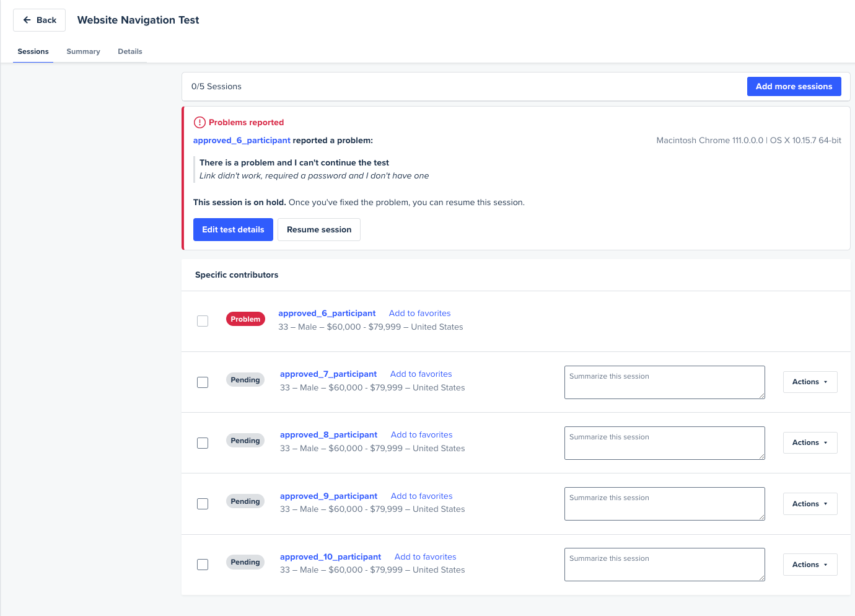Open the Details tab
Viewport: 855px width, 616px height.
coord(130,51)
